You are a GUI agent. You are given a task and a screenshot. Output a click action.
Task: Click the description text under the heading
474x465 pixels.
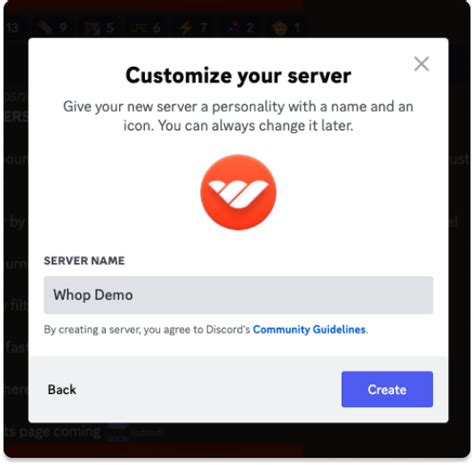click(238, 116)
